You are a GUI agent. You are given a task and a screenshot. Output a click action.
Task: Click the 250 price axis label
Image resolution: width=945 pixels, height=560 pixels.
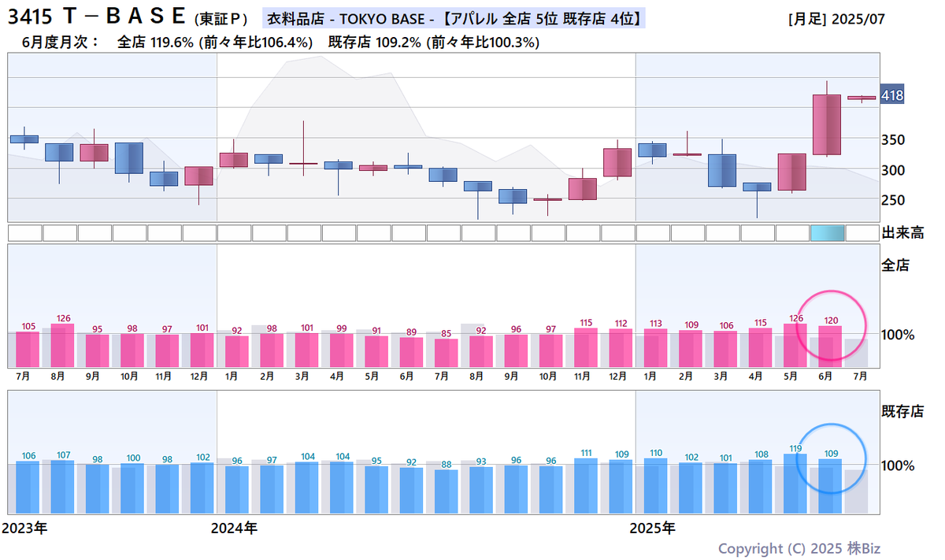point(892,200)
